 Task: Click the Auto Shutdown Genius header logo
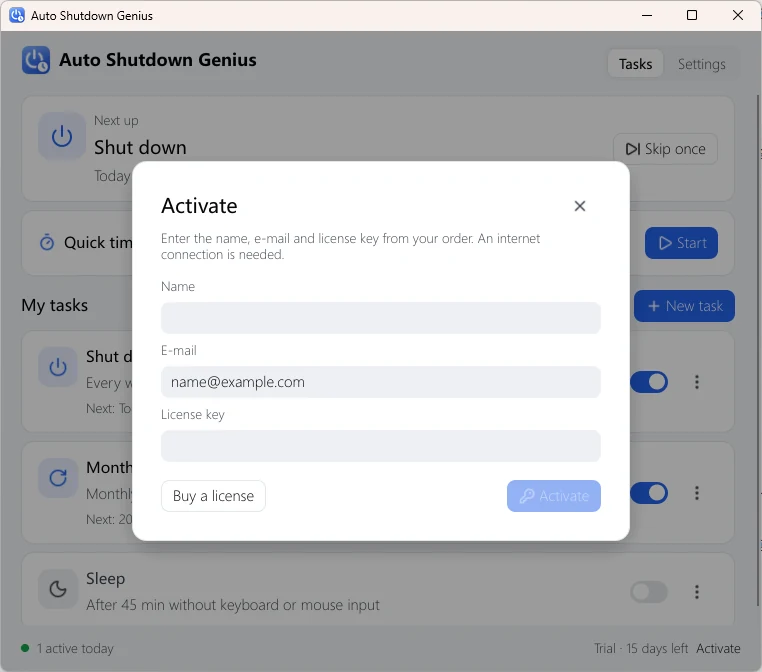click(x=35, y=60)
